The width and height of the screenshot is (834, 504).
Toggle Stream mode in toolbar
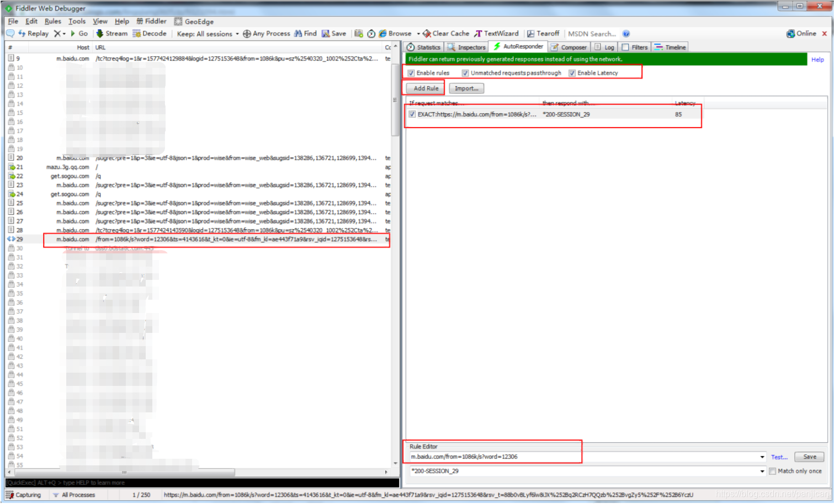(112, 34)
